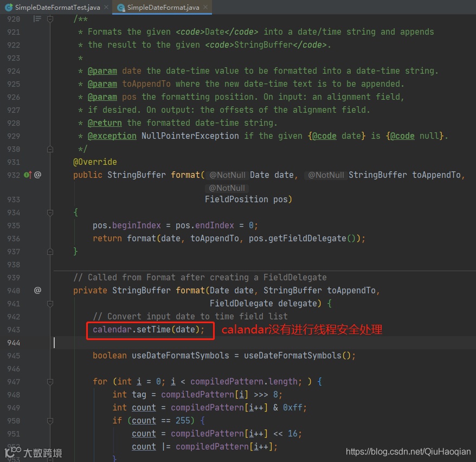Click the '// Called from Format' comment
Image resolution: width=476 pixels, height=462 pixels.
click(200, 278)
